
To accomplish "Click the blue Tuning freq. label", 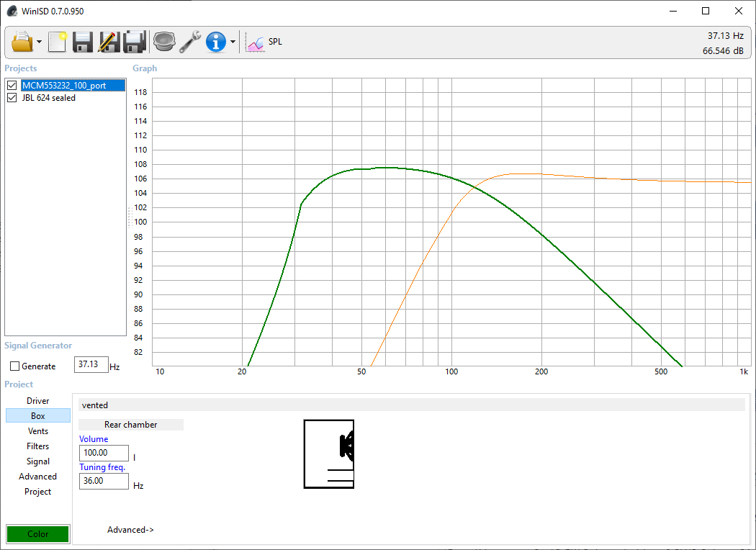I will (x=102, y=466).
